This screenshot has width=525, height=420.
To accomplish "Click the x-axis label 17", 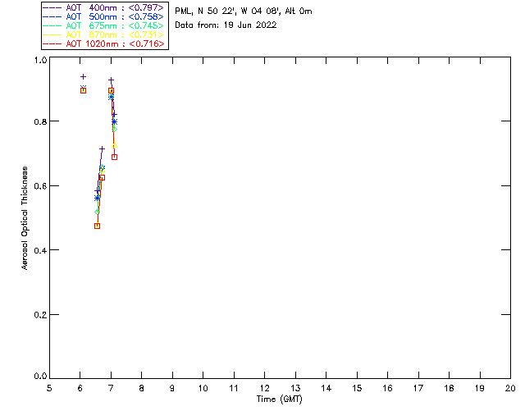I will coord(418,388).
